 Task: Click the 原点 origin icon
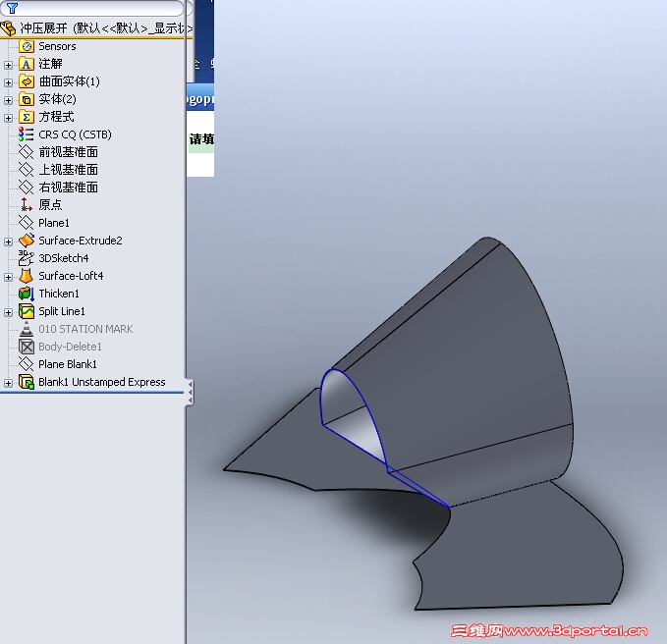[x=27, y=205]
